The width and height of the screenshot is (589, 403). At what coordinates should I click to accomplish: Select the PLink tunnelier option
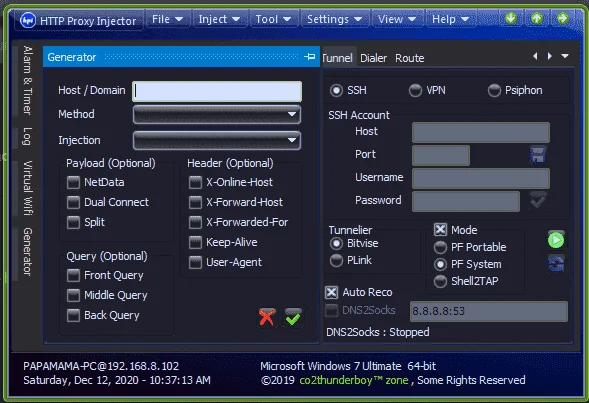pos(336,260)
